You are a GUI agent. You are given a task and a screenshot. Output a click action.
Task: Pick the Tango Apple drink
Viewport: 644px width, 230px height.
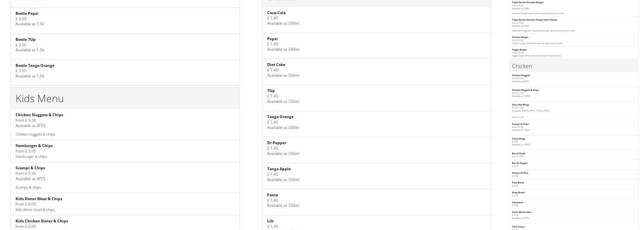coord(279,169)
